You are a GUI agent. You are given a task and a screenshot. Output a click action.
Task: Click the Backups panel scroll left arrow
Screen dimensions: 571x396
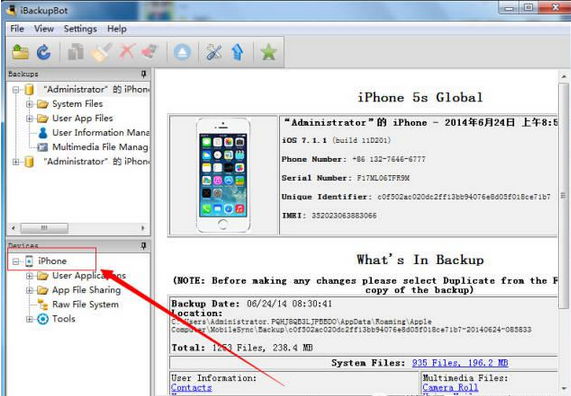(13, 228)
